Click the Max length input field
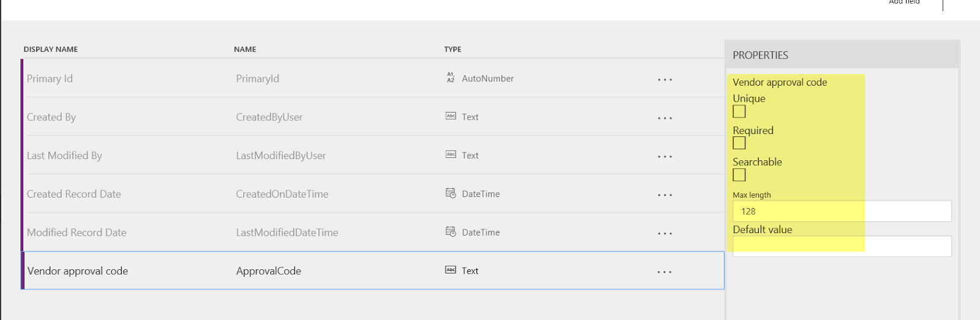 pos(842,211)
